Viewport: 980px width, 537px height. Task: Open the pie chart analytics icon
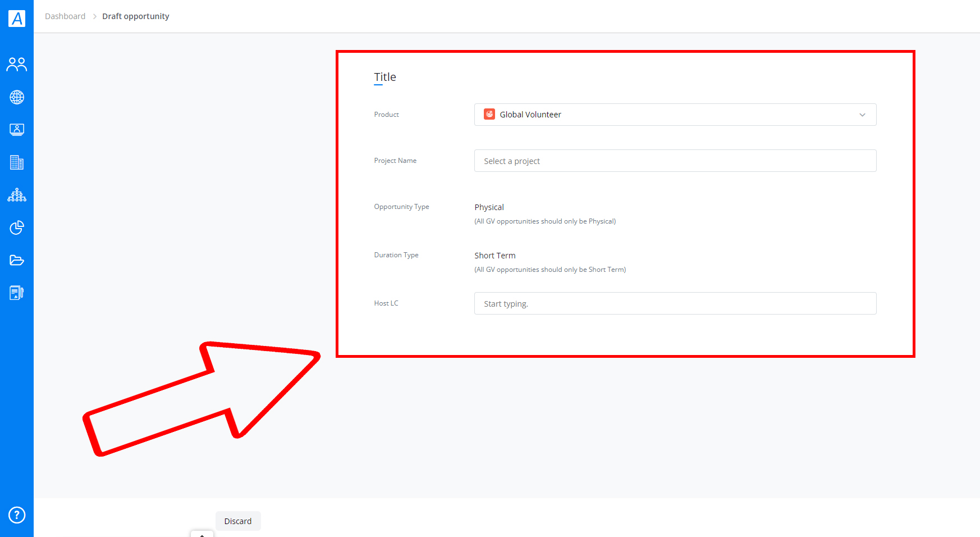[x=17, y=227]
